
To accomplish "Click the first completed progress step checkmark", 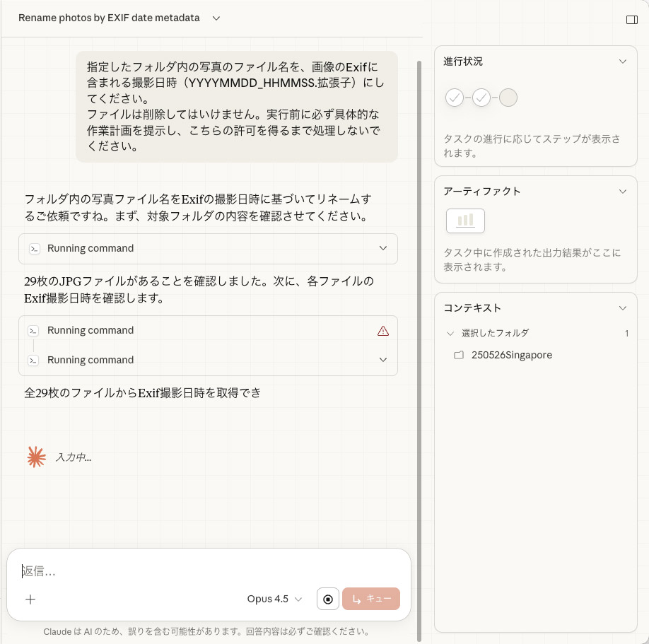I will pyautogui.click(x=455, y=98).
